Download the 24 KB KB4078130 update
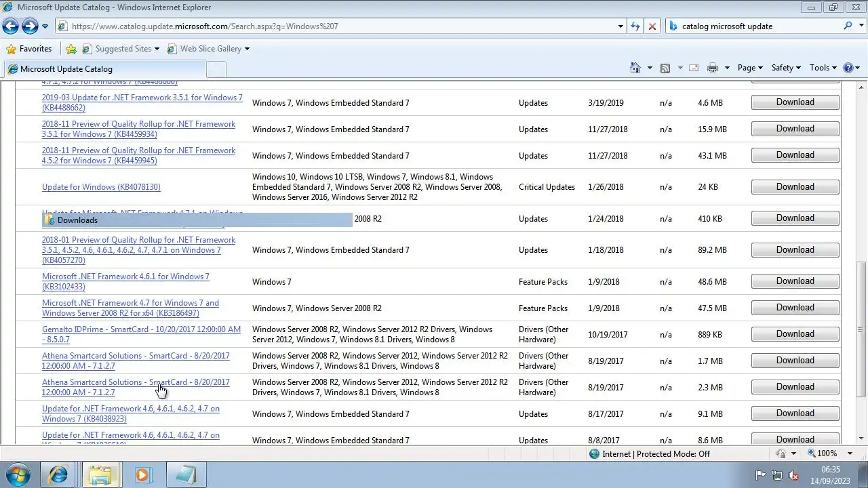 pyautogui.click(x=795, y=187)
